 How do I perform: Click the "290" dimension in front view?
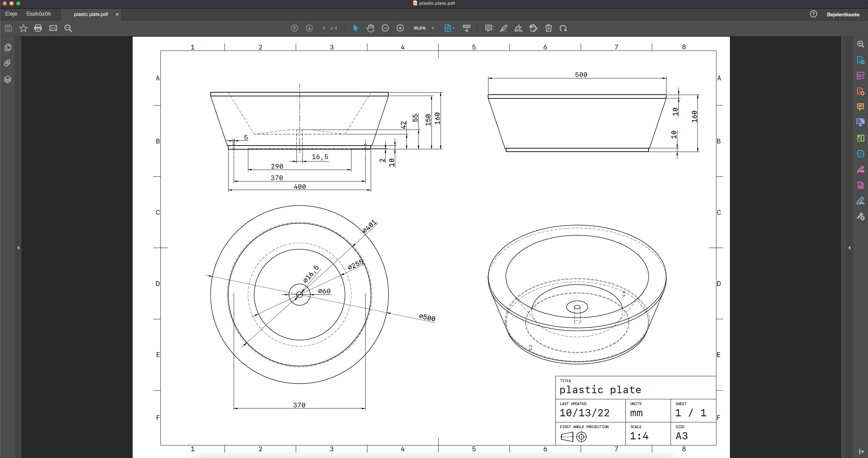pos(277,166)
